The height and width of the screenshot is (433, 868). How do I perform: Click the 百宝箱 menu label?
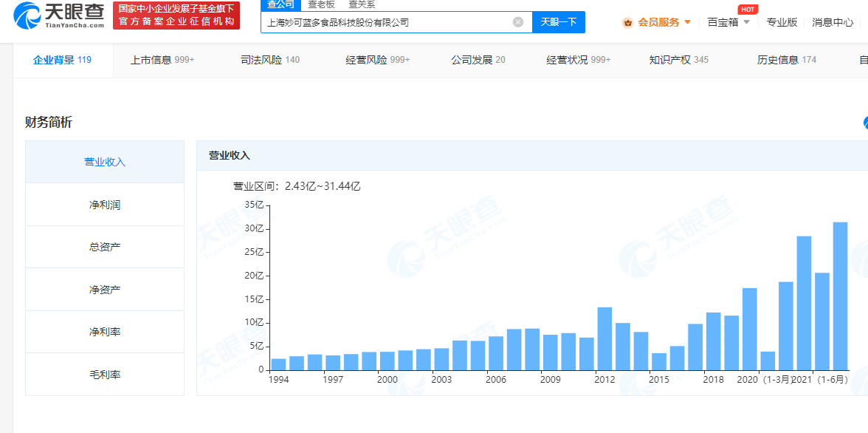723,22
